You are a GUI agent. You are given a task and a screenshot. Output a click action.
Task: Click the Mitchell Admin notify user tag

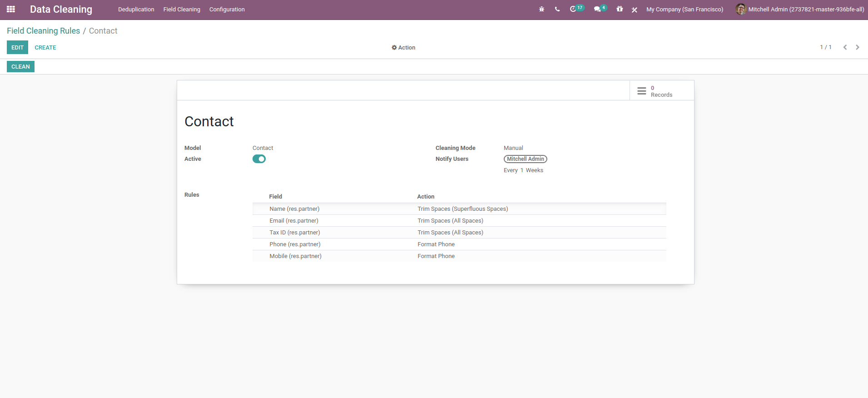pos(526,159)
